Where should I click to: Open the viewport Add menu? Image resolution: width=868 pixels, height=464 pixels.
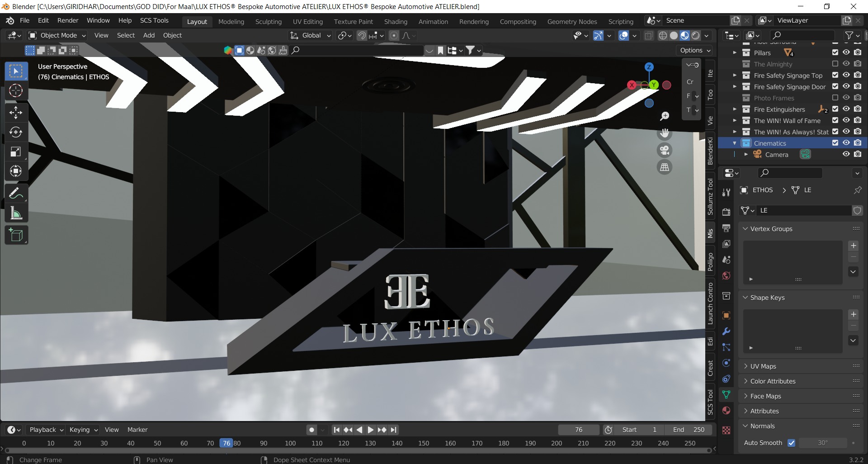149,35
